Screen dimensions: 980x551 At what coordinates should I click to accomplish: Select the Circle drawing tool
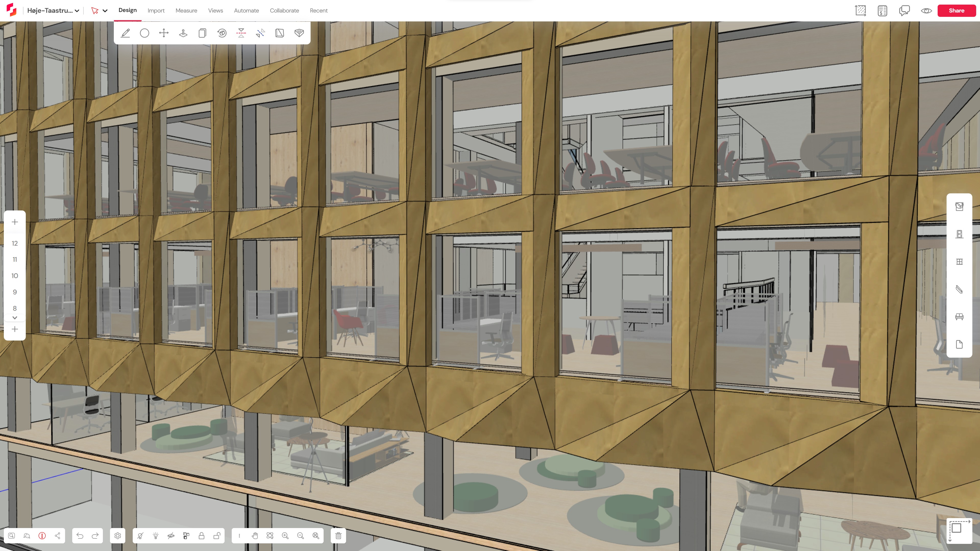pos(144,33)
